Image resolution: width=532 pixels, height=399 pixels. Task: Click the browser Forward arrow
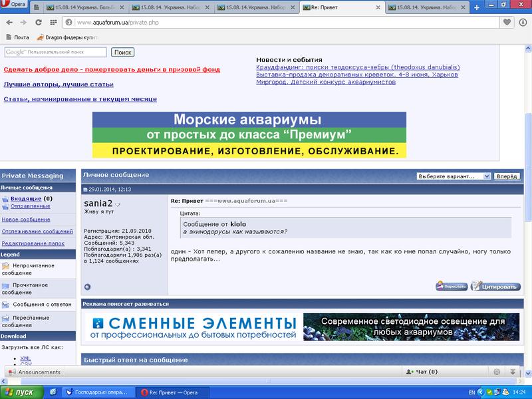(x=23, y=22)
